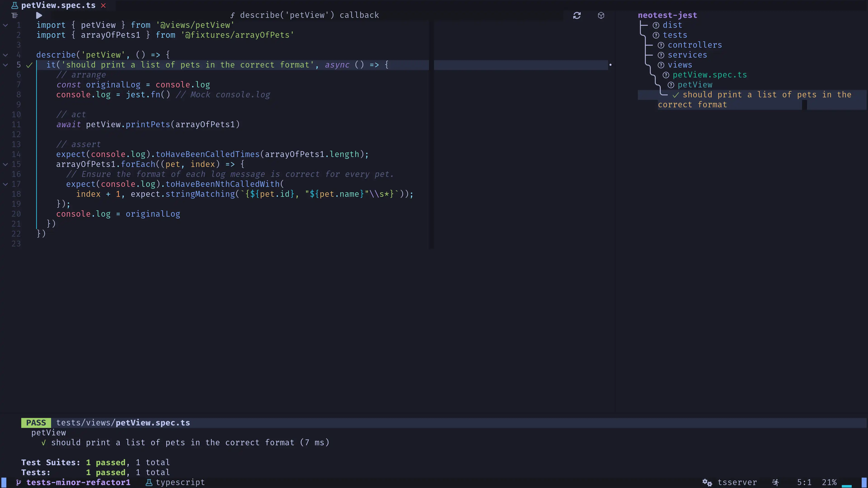Click the describe('petView') callback breadcrumb
868x488 pixels.
310,15
